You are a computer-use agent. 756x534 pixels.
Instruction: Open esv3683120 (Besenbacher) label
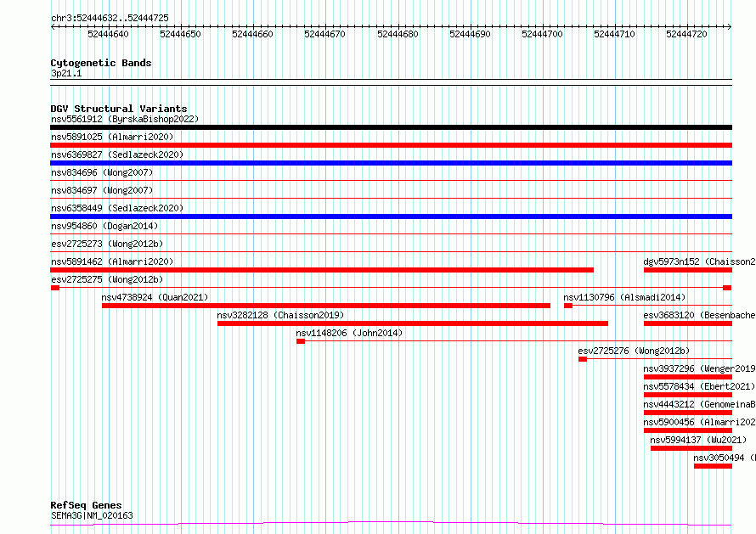pos(700,315)
